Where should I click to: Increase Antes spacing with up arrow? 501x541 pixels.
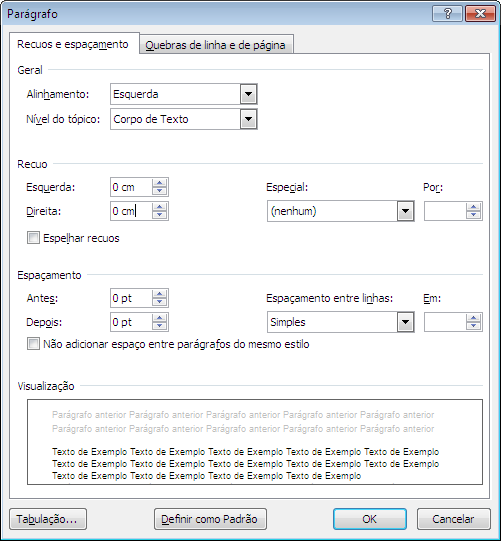pyautogui.click(x=159, y=294)
